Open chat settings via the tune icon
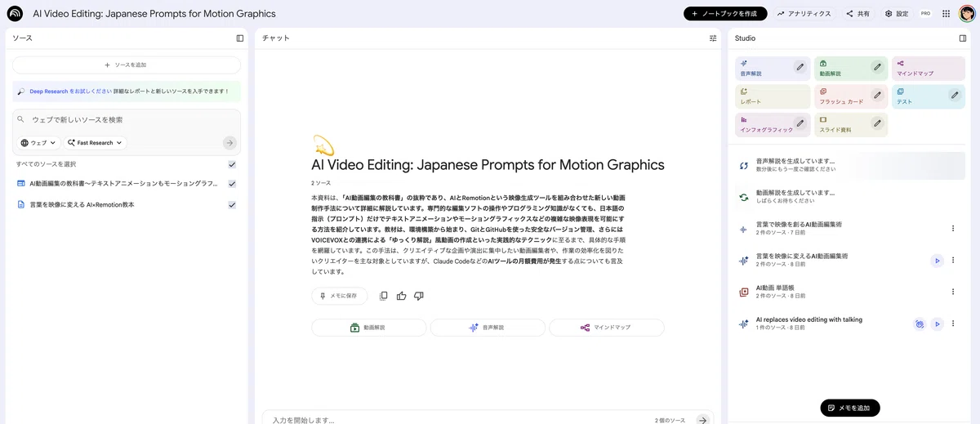980x424 pixels. point(713,38)
